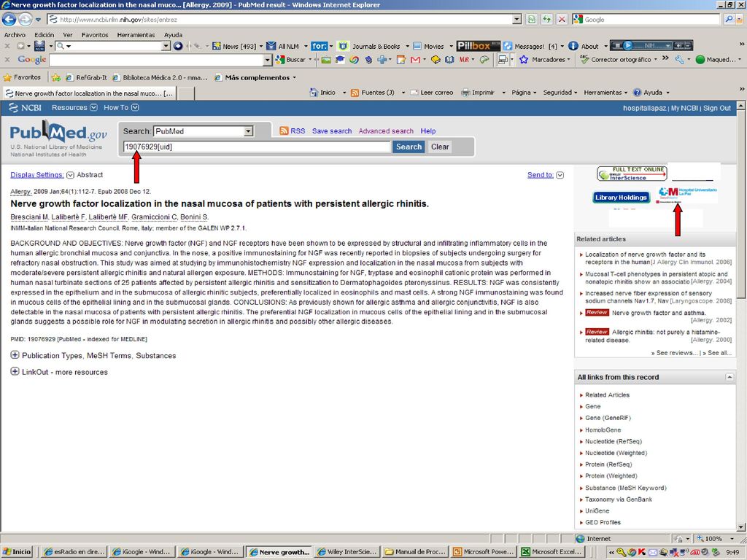Click the Add to favorites bar star icon
Image resolution: width=747 pixels, height=560 pixels.
point(56,77)
